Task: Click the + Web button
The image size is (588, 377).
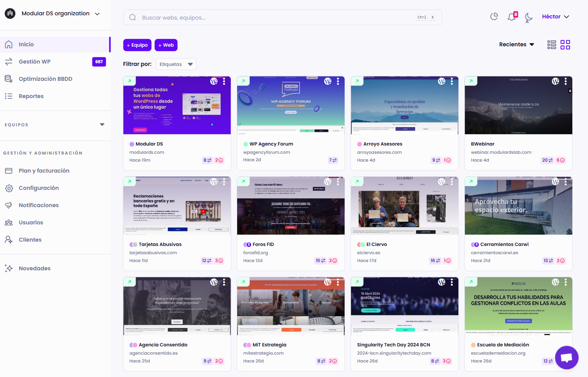Action: click(166, 45)
